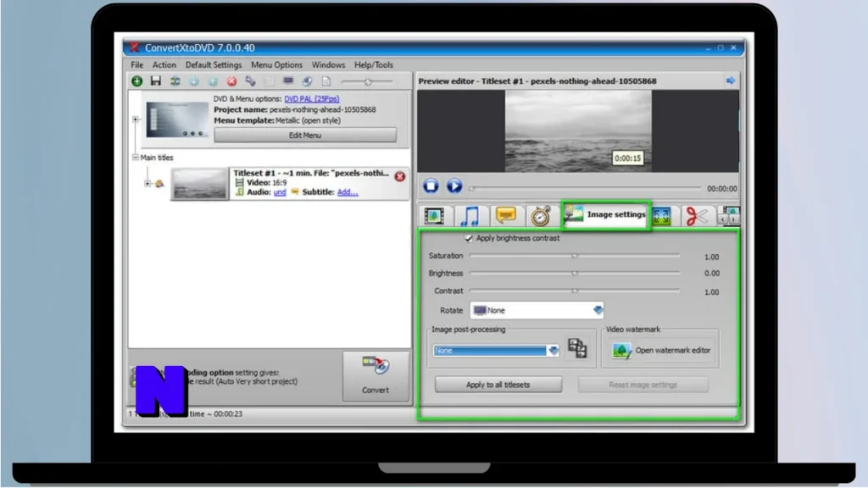Click the blue arrow beside the Preview editor title
This screenshot has width=868, height=488.
pos(731,80)
